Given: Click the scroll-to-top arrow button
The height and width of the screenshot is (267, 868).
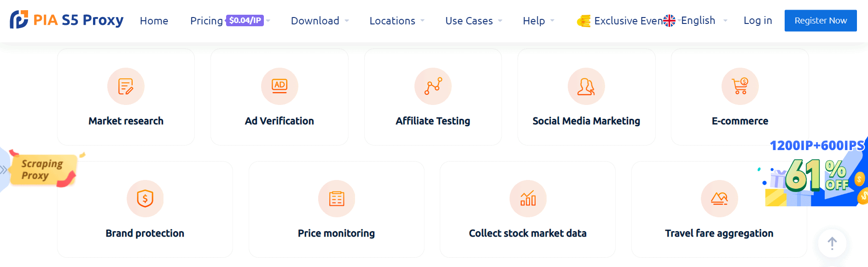Looking at the screenshot, I should (832, 243).
